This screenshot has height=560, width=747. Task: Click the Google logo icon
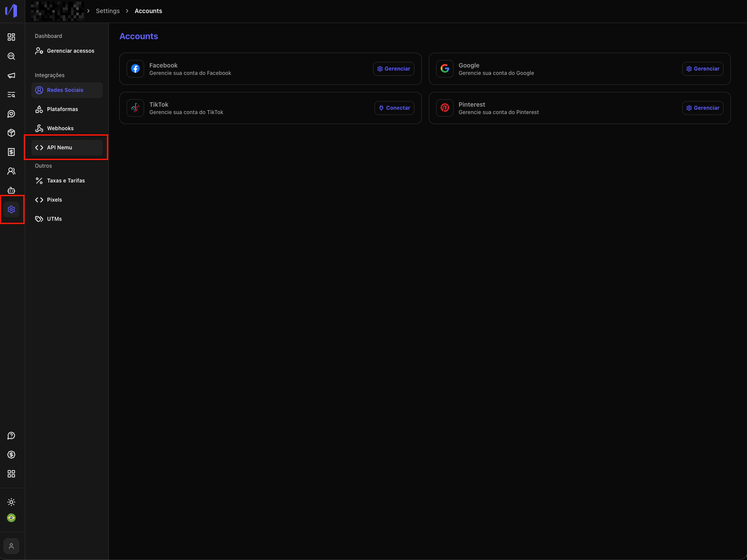tap(445, 69)
